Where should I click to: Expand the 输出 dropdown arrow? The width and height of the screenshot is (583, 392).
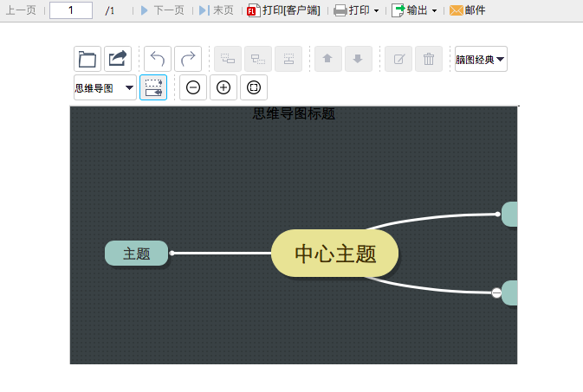tap(434, 10)
